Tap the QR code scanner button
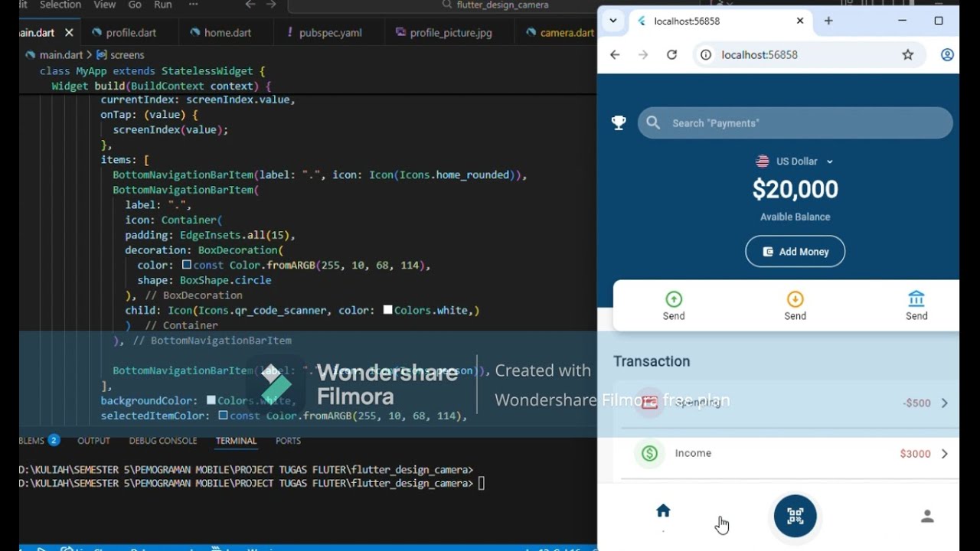This screenshot has height=551, width=980. click(795, 516)
